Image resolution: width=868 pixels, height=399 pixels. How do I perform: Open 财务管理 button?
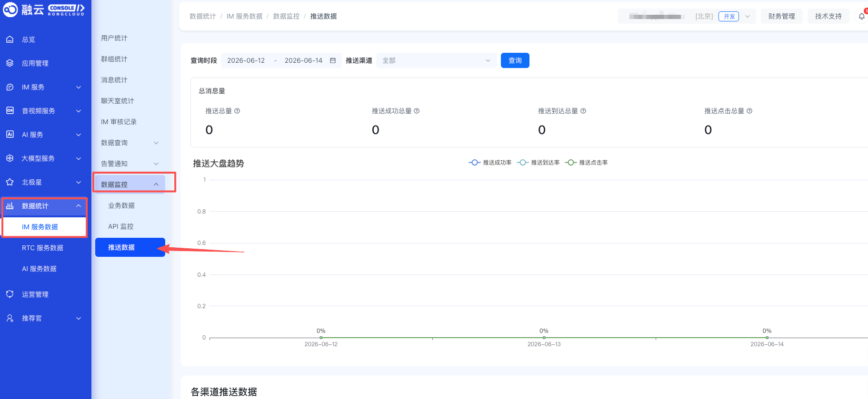pos(782,16)
